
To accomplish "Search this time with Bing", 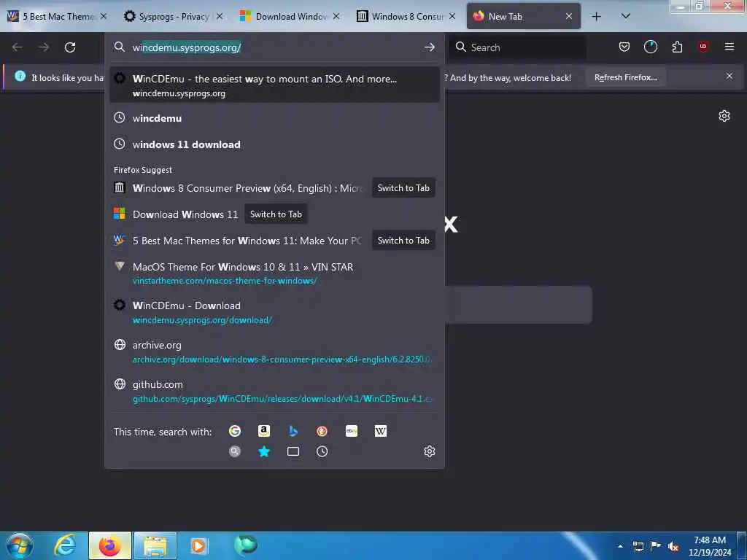I will tap(293, 431).
